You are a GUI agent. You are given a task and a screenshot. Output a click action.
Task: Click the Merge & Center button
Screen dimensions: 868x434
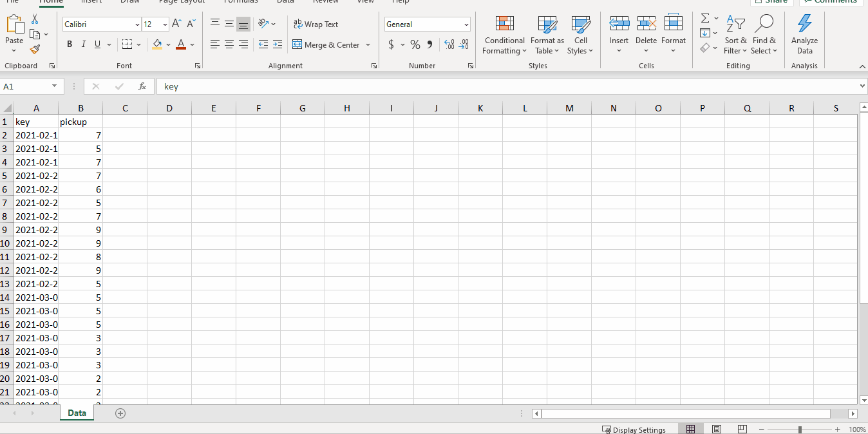click(326, 44)
